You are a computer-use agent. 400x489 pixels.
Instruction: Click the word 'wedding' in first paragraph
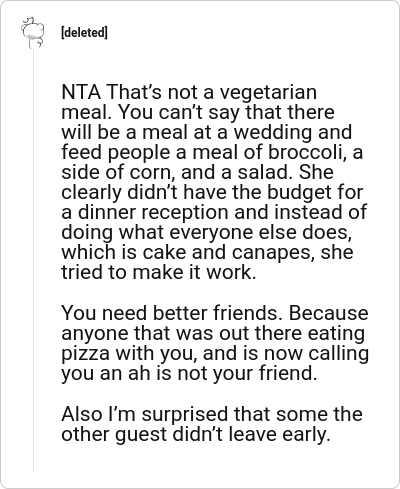click(x=273, y=132)
